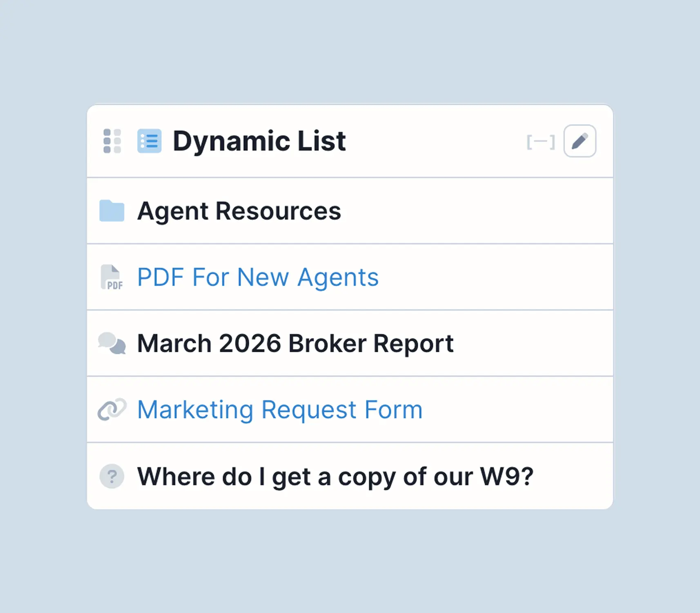700x613 pixels.
Task: Open the PDF For New Agents link
Action: click(258, 277)
